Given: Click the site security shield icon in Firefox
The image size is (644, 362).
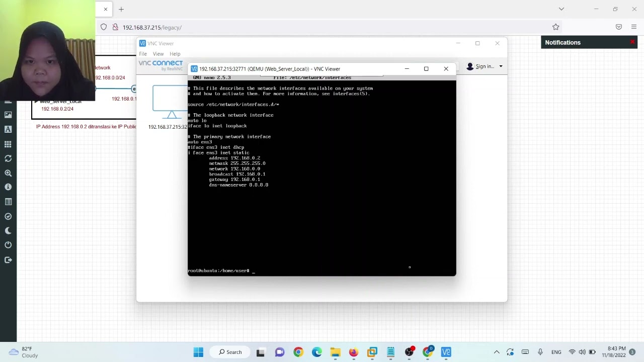Looking at the screenshot, I should coord(104,27).
